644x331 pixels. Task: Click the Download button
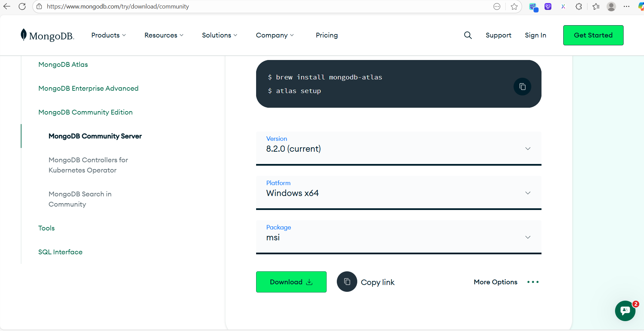click(x=291, y=282)
